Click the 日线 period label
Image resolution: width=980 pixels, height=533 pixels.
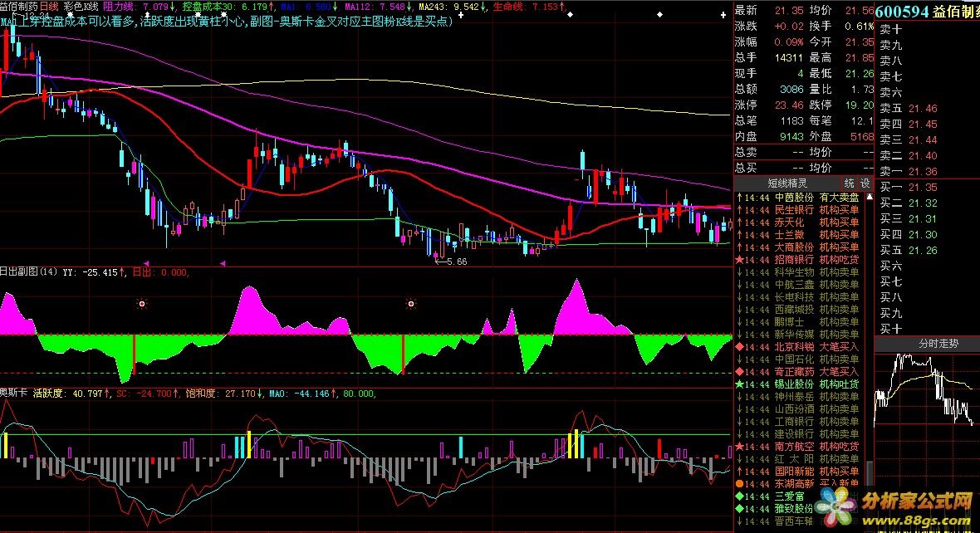click(x=49, y=7)
